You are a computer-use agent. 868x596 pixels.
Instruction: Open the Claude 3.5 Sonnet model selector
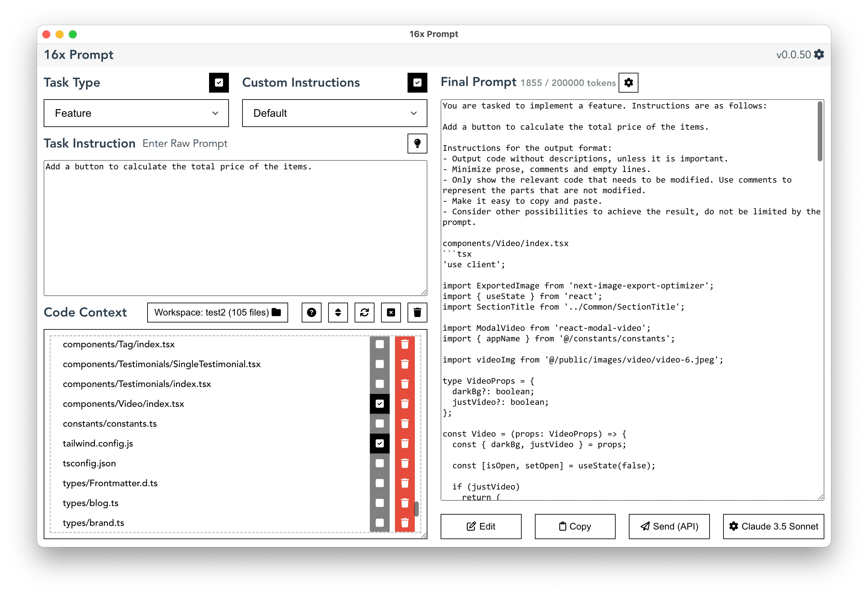773,526
